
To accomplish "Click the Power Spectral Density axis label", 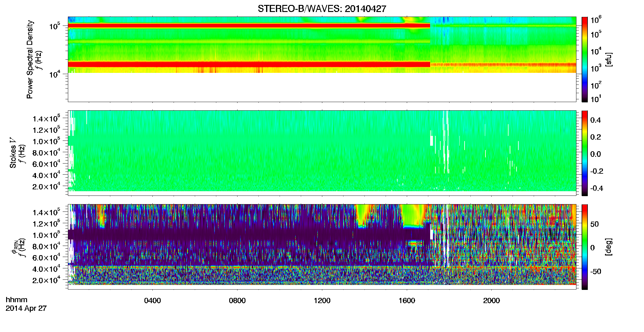I will [x=30, y=59].
